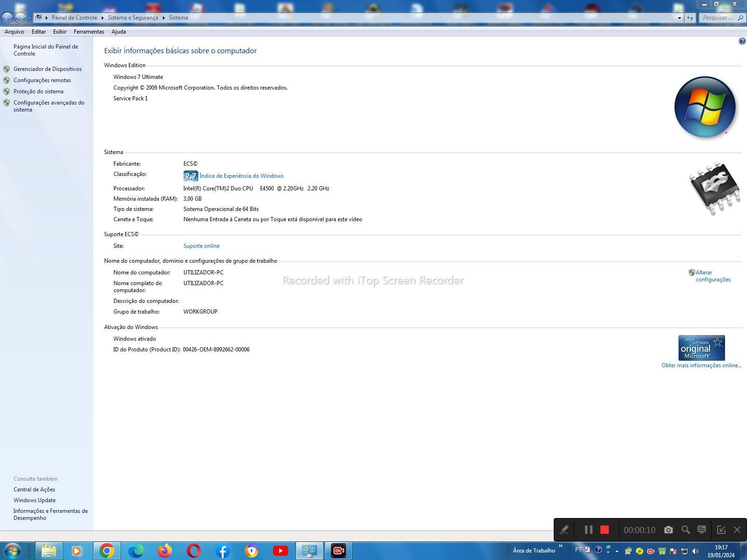The image size is (747, 560).
Task: Click Control Panel taskbar button
Action: click(x=310, y=551)
